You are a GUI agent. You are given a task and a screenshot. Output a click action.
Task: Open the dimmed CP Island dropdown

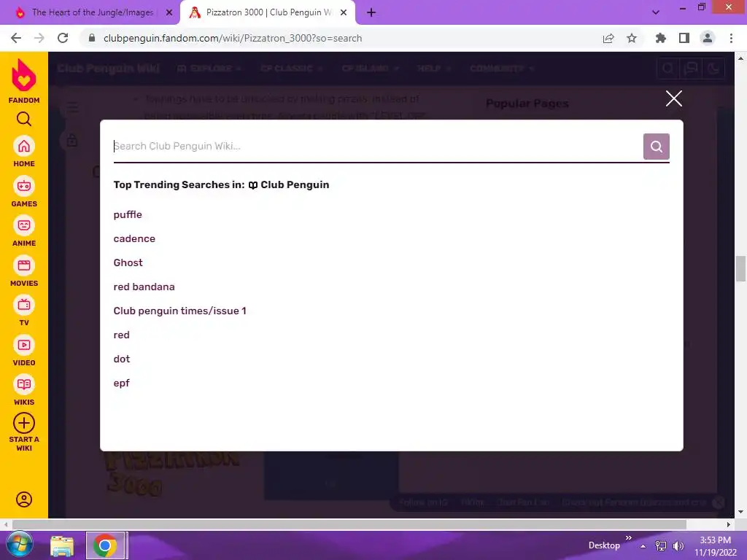(x=370, y=69)
